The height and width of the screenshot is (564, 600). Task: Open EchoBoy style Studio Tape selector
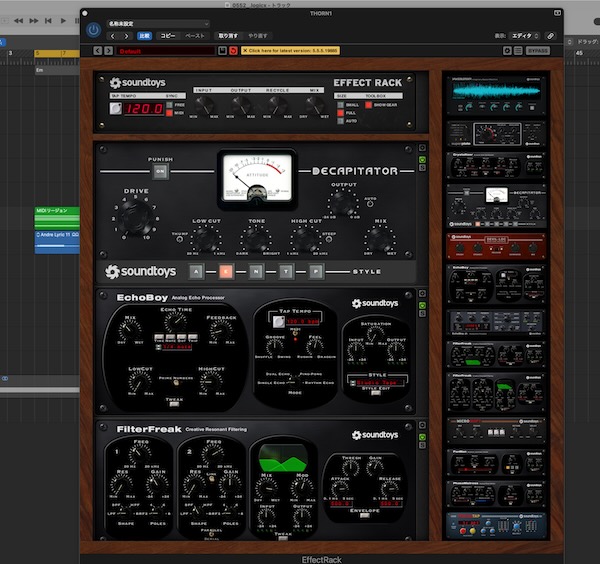point(376,383)
